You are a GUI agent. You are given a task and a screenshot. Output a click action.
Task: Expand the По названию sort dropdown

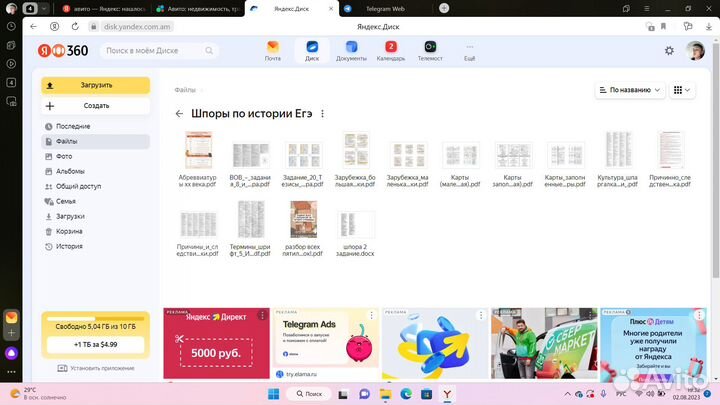pyautogui.click(x=630, y=90)
